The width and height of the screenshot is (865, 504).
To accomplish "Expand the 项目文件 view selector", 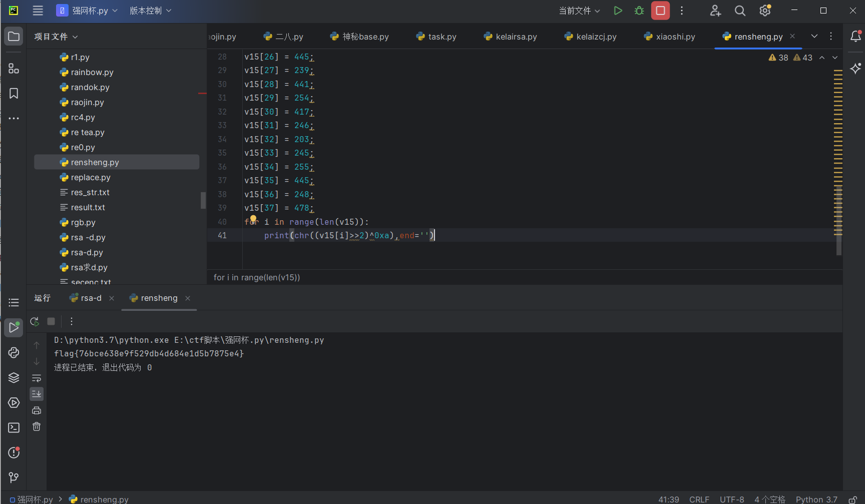I will (56, 37).
